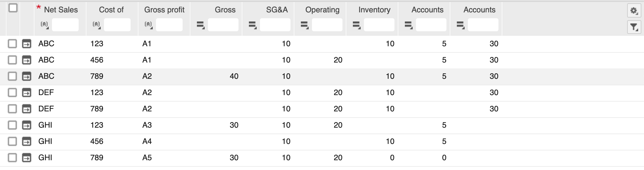Open Gross profit filter operator dropdown
The width and height of the screenshot is (644, 170).
click(148, 25)
